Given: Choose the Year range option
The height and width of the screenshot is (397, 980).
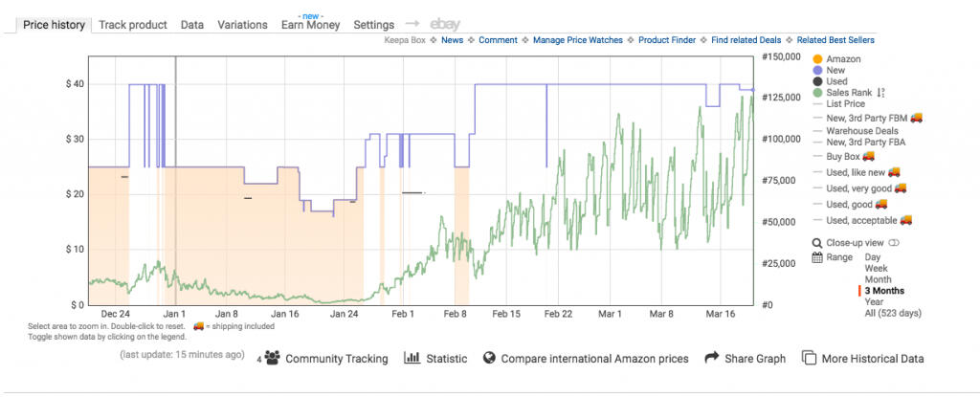Looking at the screenshot, I should [875, 301].
